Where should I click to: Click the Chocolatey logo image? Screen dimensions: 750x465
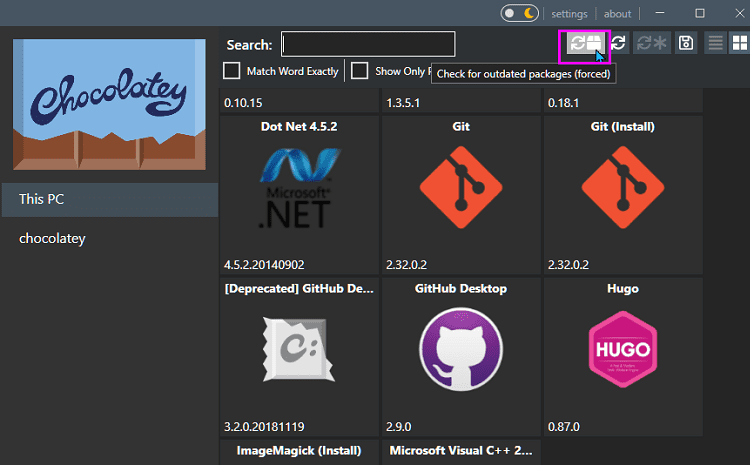pyautogui.click(x=110, y=104)
